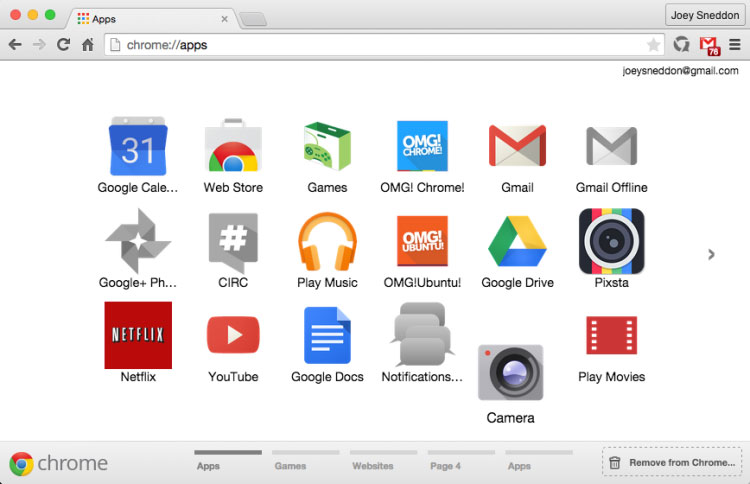This screenshot has width=750, height=484.
Task: Open the Gmail app icon
Action: tap(517, 145)
